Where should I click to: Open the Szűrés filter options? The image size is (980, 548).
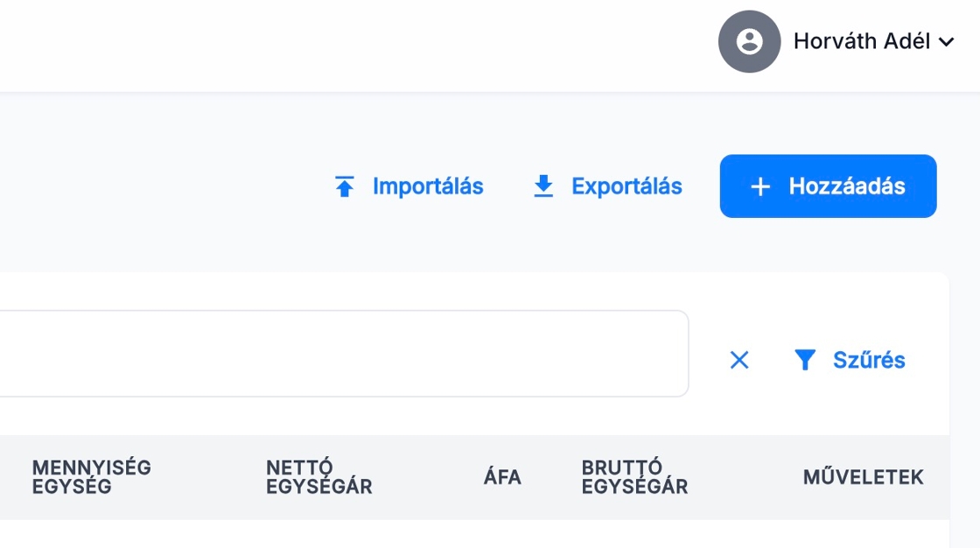tap(868, 360)
